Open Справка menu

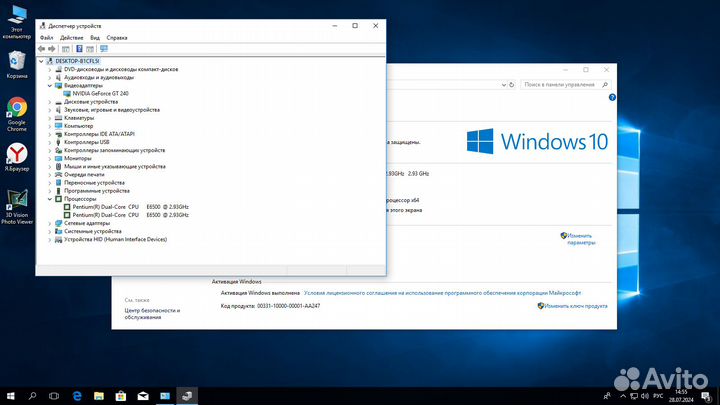tap(117, 38)
